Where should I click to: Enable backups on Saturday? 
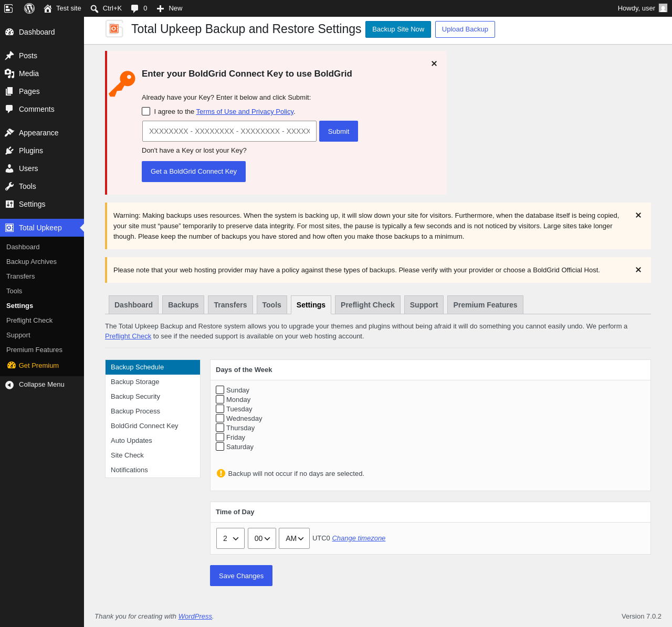(x=220, y=447)
